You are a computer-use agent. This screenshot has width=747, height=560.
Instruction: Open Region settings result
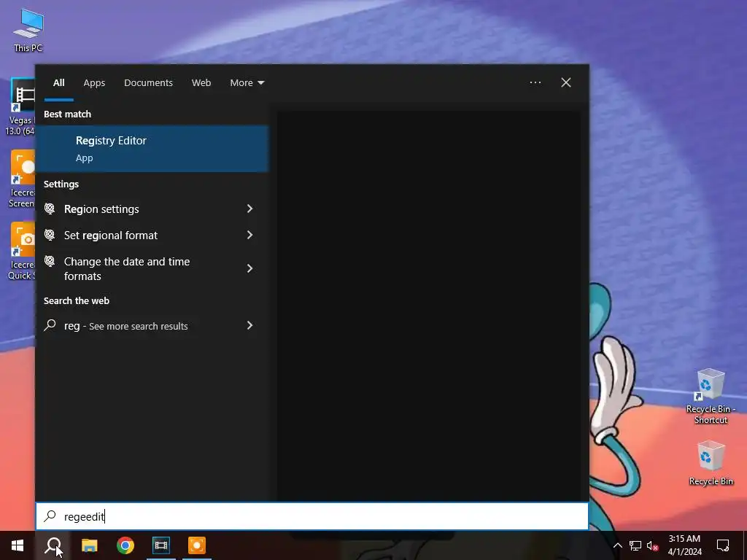(x=152, y=209)
